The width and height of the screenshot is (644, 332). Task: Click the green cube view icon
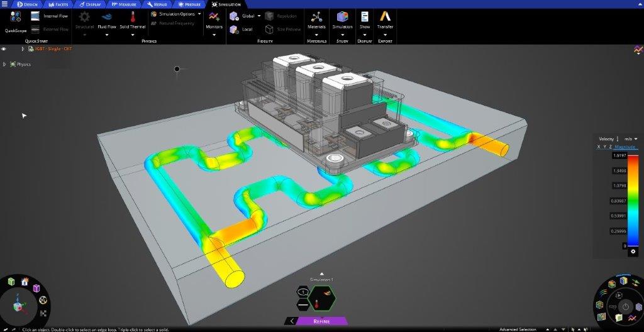(x=11, y=282)
